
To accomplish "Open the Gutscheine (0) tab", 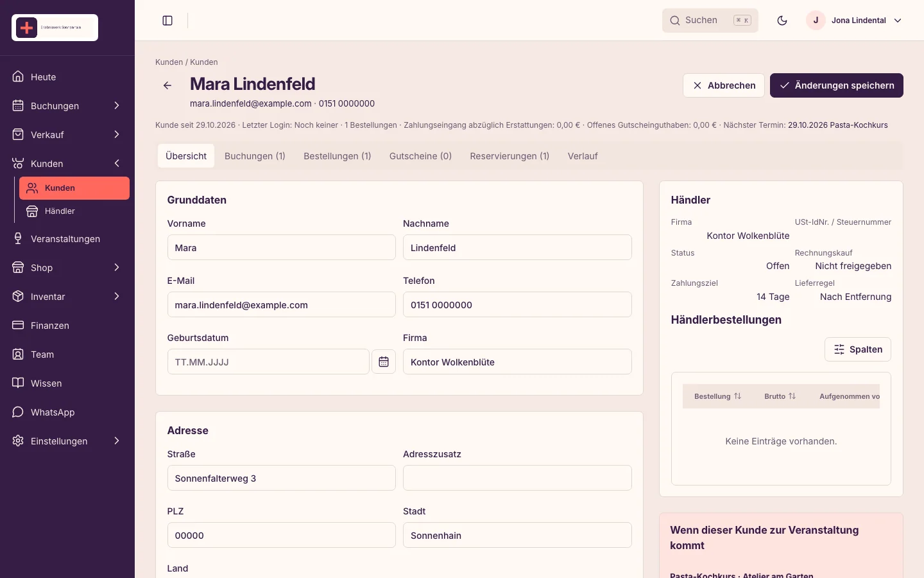I will tap(421, 156).
